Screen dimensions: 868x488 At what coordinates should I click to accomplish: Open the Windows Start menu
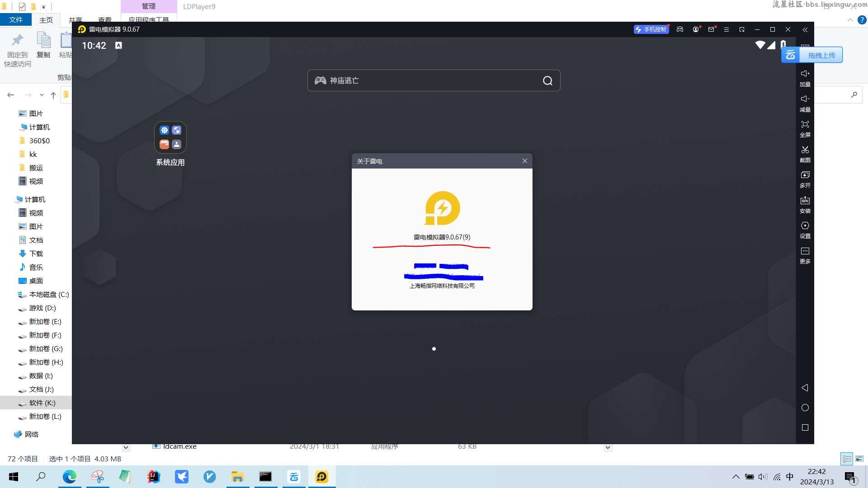(14, 477)
